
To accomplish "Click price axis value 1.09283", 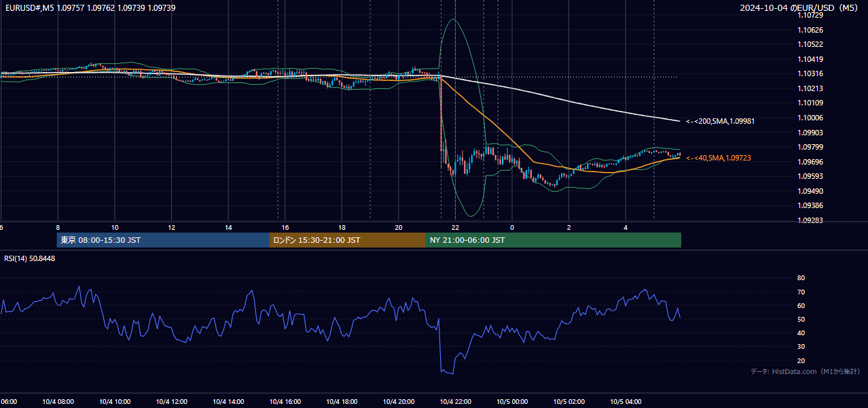I will coord(810,220).
